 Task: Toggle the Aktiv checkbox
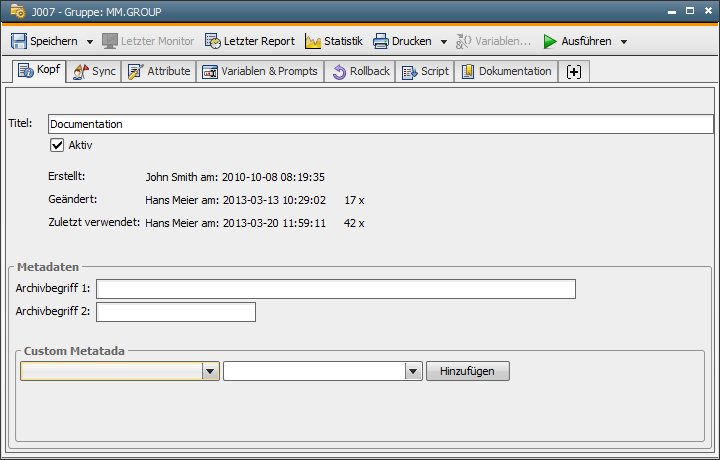click(x=57, y=146)
